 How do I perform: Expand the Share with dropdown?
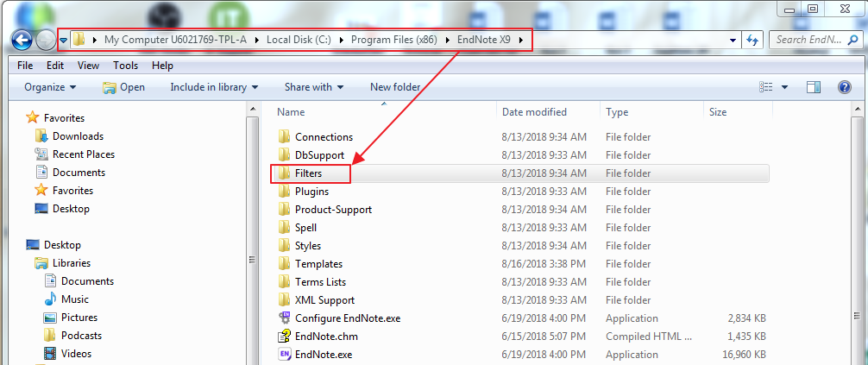pyautogui.click(x=314, y=87)
